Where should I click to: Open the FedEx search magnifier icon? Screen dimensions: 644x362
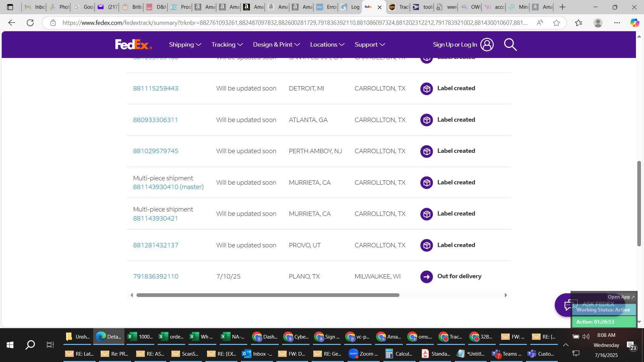pos(510,45)
